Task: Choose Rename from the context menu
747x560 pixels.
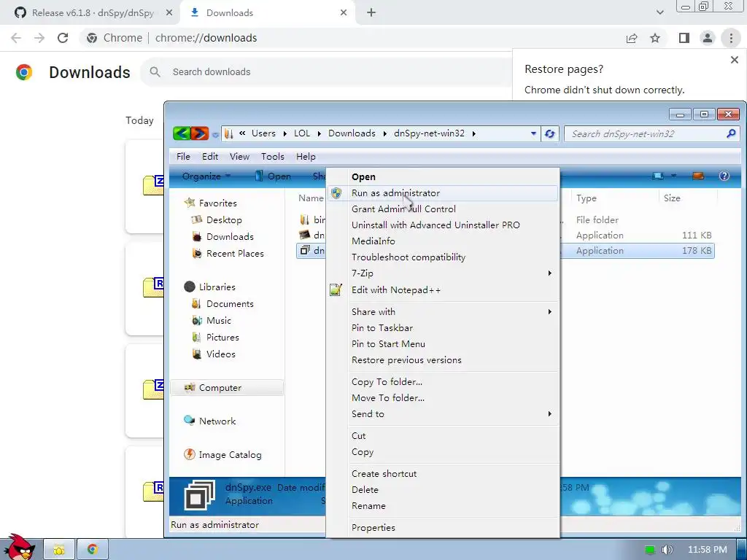Action: pos(443,506)
